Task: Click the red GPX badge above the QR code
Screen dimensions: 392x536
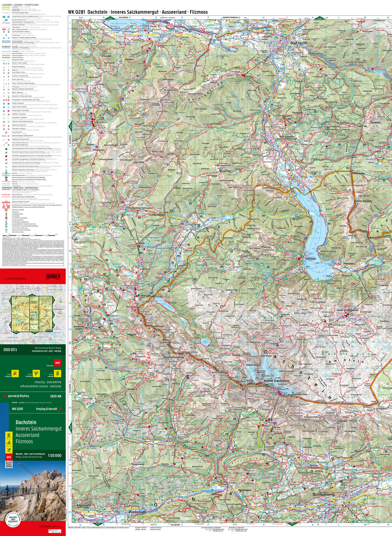Action: point(9,457)
